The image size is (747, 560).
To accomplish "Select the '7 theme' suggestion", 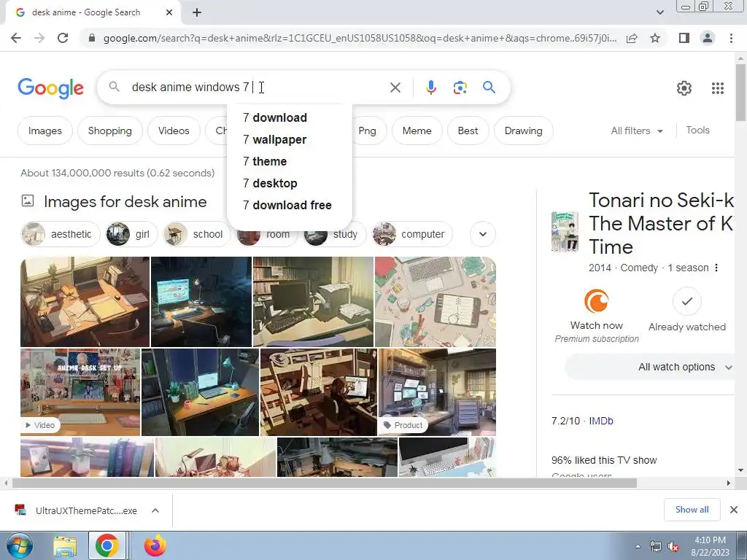I will (x=290, y=161).
